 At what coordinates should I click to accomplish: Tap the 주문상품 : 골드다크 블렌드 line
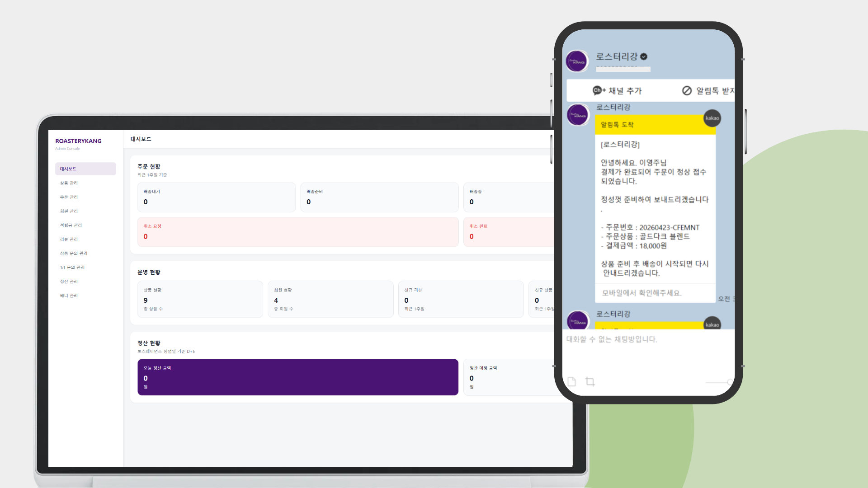point(645,237)
